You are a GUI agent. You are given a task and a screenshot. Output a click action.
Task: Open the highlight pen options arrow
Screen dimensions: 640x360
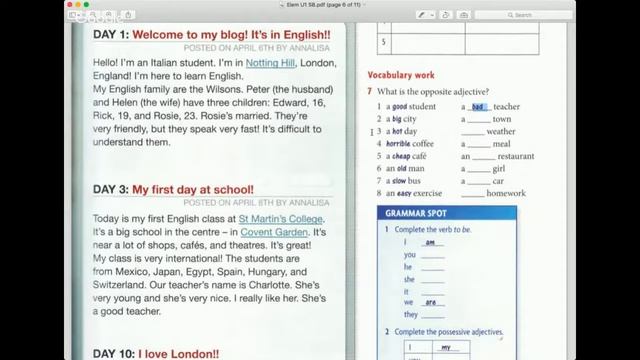click(x=431, y=15)
